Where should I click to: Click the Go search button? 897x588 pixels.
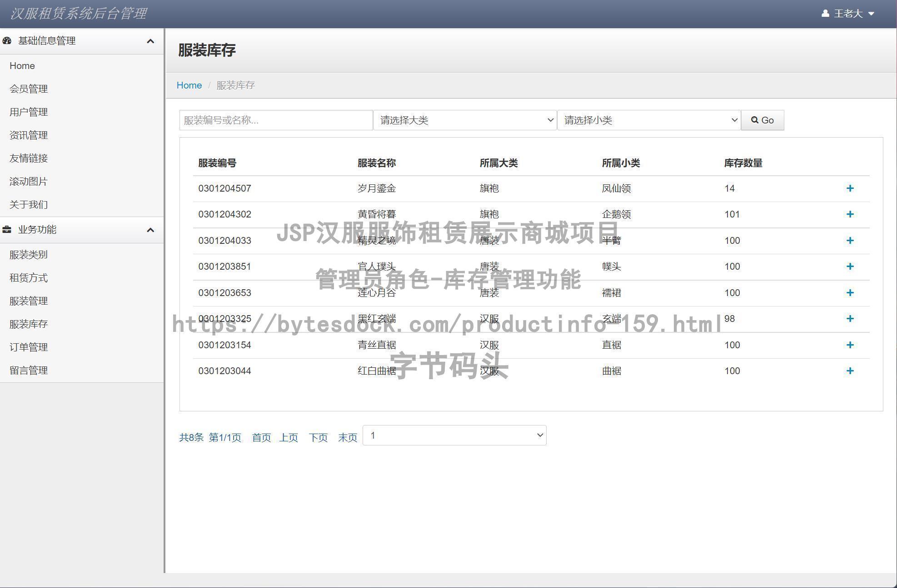coord(763,120)
